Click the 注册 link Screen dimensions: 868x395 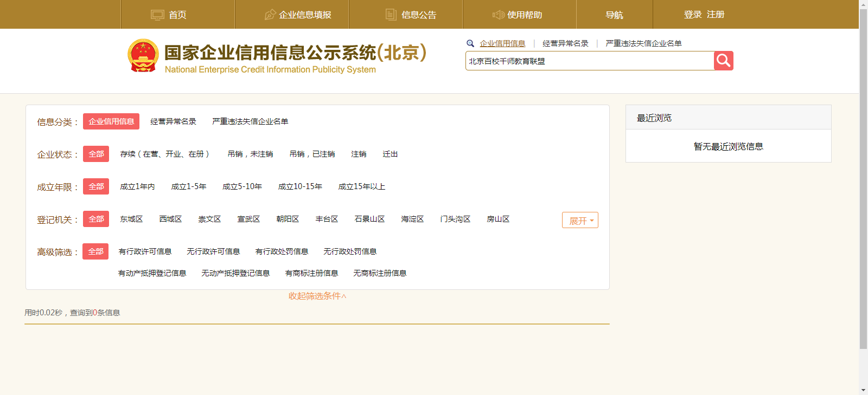[x=716, y=15]
